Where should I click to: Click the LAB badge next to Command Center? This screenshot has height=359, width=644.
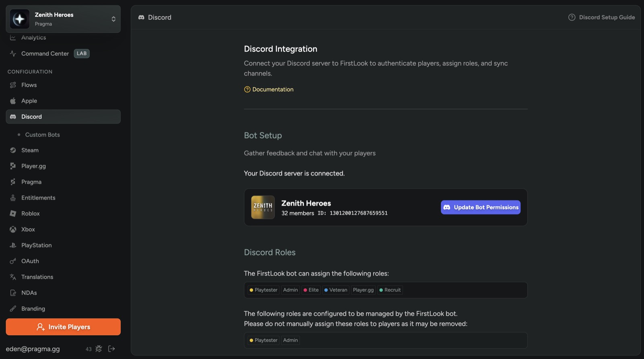[82, 53]
